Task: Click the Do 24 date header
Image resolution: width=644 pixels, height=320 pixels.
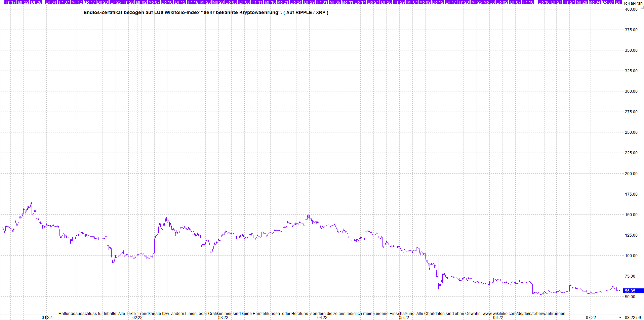Action: (x=296, y=2)
